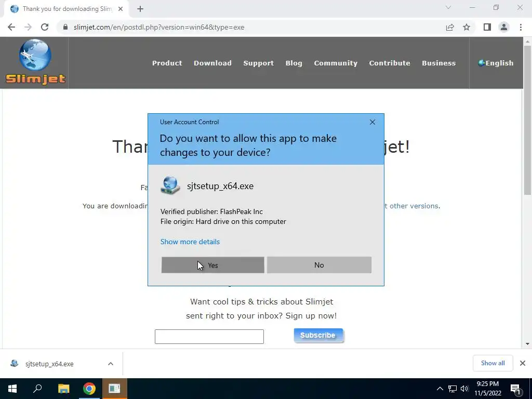Open taskbar Search
Viewport: 532px width, 399px height.
[x=37, y=389]
